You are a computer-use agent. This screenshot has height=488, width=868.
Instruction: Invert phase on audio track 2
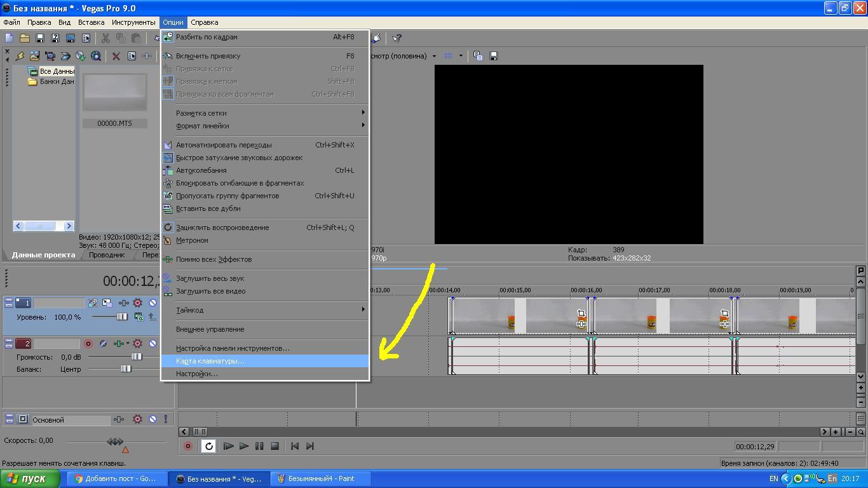point(103,344)
